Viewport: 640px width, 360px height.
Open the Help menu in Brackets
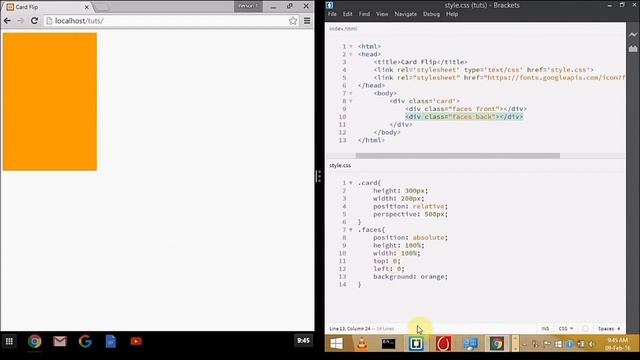452,14
